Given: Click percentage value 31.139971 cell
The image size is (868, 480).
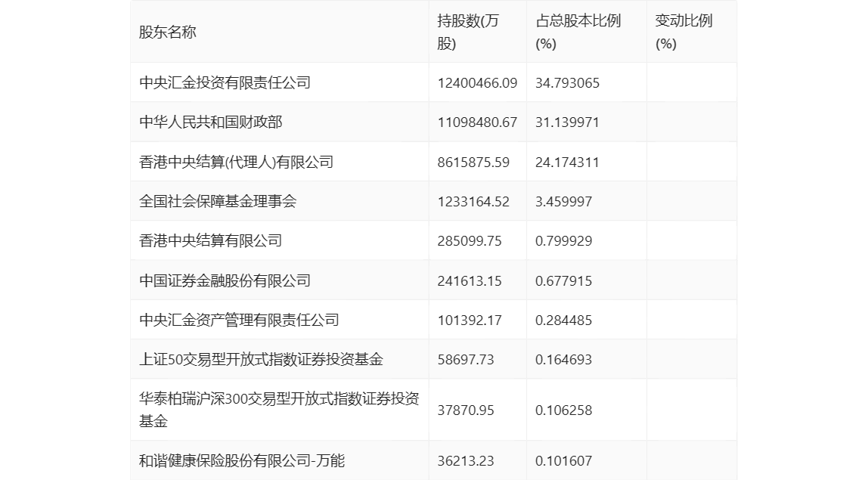Looking at the screenshot, I should point(567,122).
